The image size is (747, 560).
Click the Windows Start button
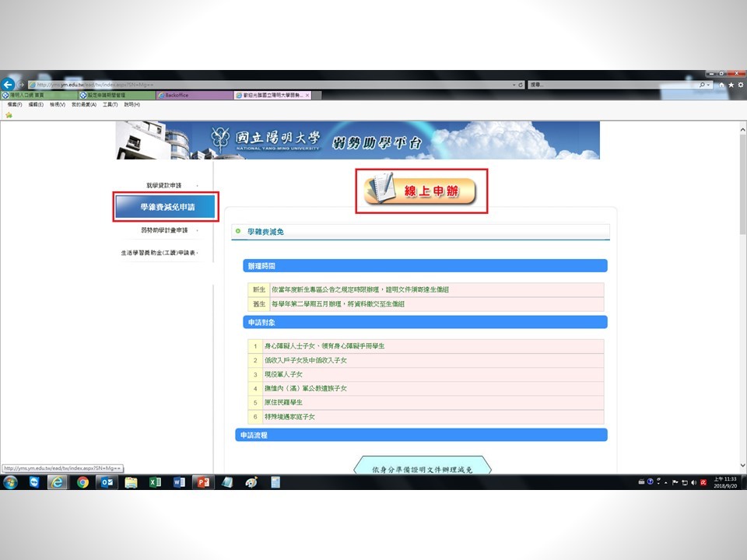coord(10,482)
